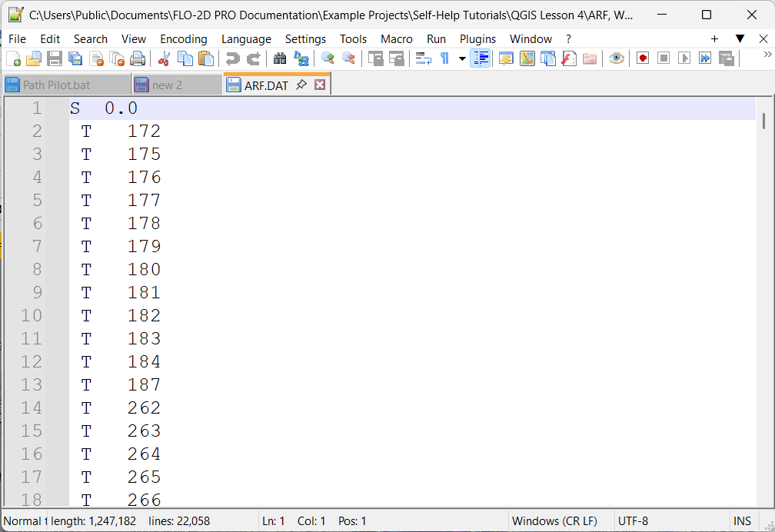Start macro recording with red dot icon

coord(643,58)
